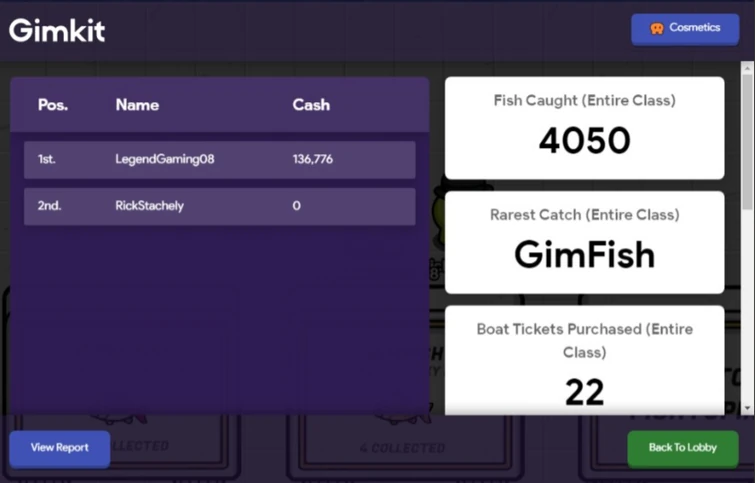755x483 pixels.
Task: Click the Fish Caught (Entire Class) title
Action: (584, 101)
